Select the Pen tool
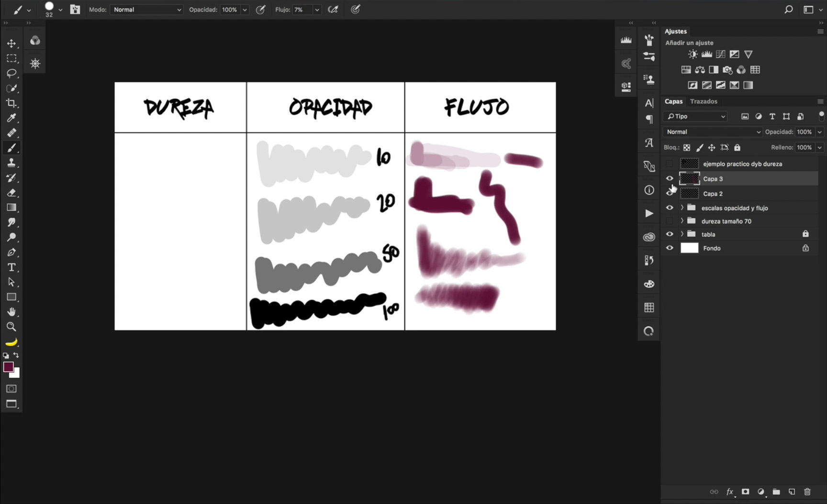 pos(11,252)
